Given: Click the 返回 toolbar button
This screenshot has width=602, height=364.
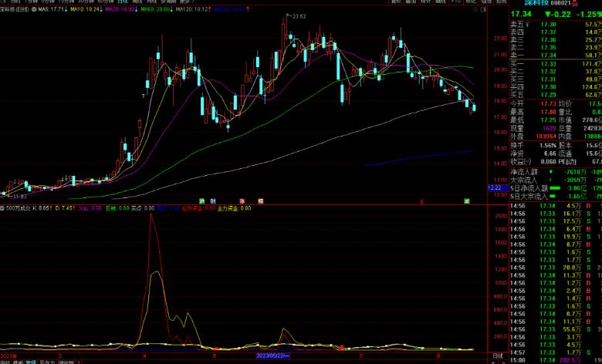Looking at the screenshot, I should click(501, 2).
